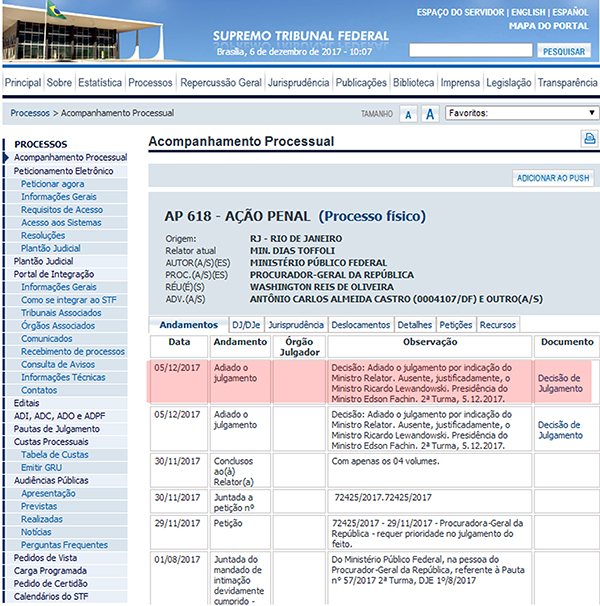The image size is (600, 606).
Task: Open Tribunais Associados sidebar link
Action: pos(61,313)
